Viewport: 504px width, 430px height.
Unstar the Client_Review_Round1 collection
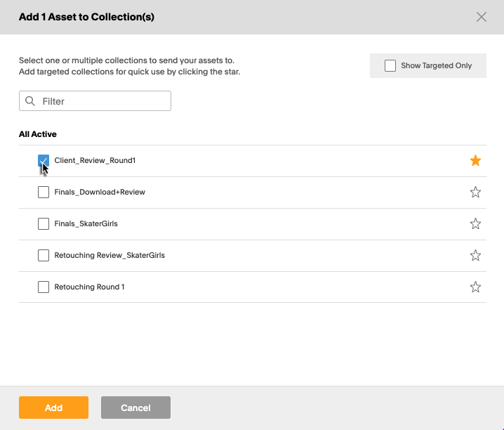(475, 160)
